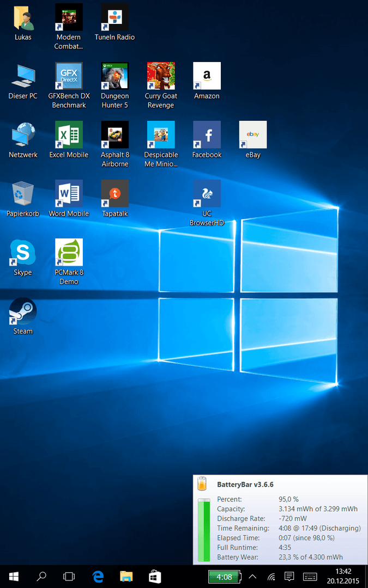Launch Microsoft Edge from taskbar
Image resolution: width=368 pixels, height=588 pixels.
98,577
